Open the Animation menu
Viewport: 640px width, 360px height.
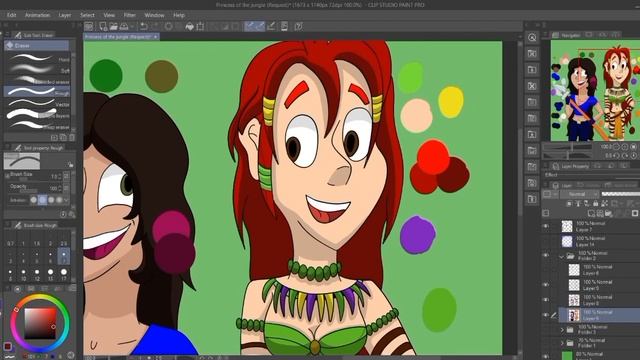tap(38, 15)
